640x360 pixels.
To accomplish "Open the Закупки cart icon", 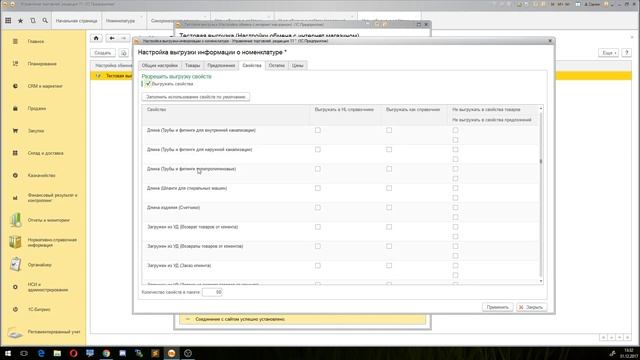I will [15, 131].
